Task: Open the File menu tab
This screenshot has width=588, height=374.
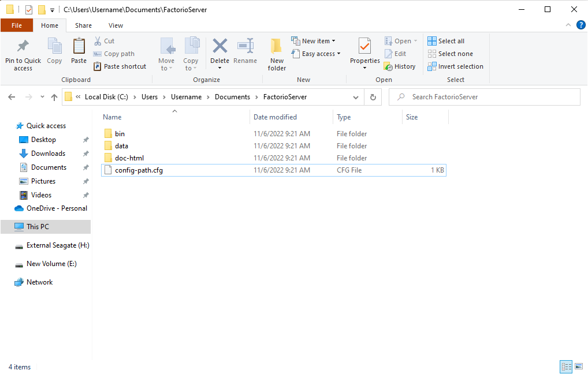Action: pos(17,25)
